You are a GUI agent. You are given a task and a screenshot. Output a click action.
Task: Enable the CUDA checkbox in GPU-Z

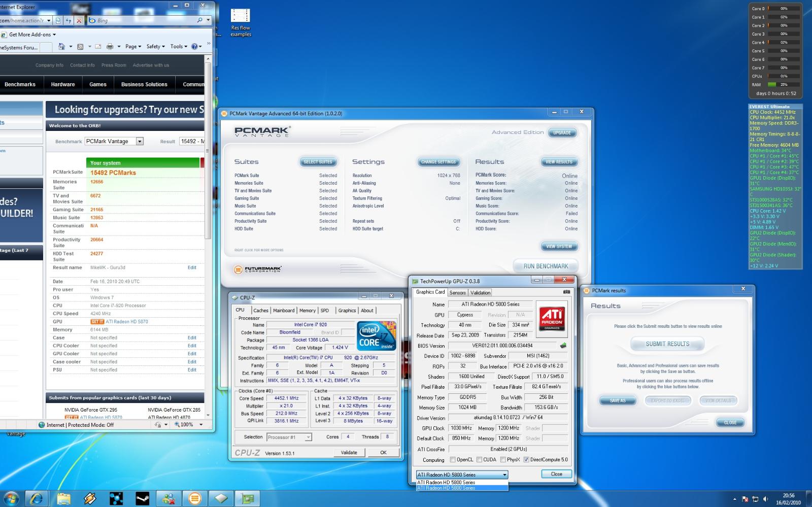479,460
